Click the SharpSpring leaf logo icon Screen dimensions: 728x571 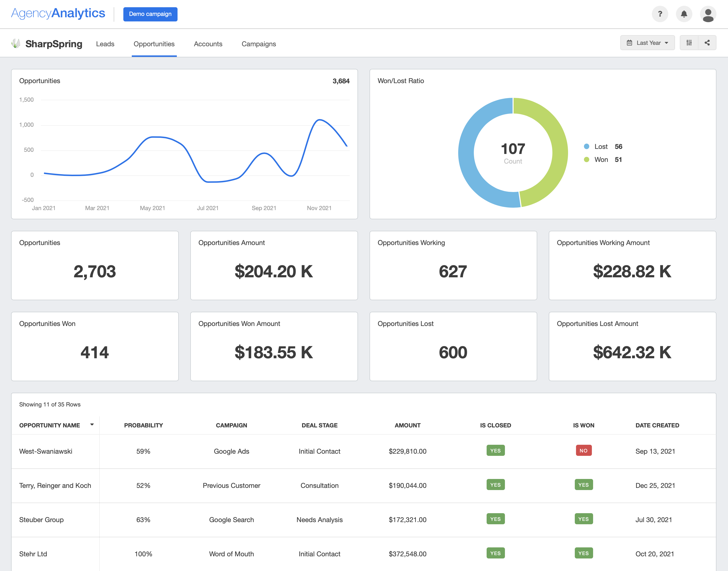(x=16, y=43)
